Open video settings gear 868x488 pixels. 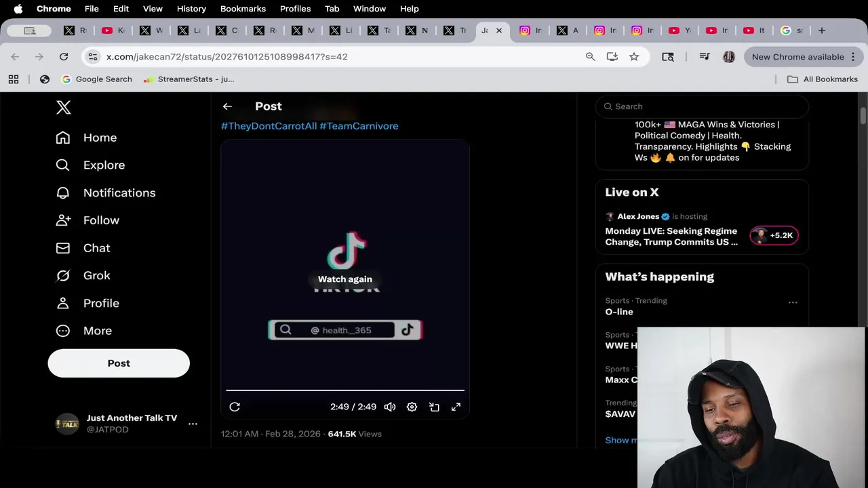pyautogui.click(x=412, y=407)
